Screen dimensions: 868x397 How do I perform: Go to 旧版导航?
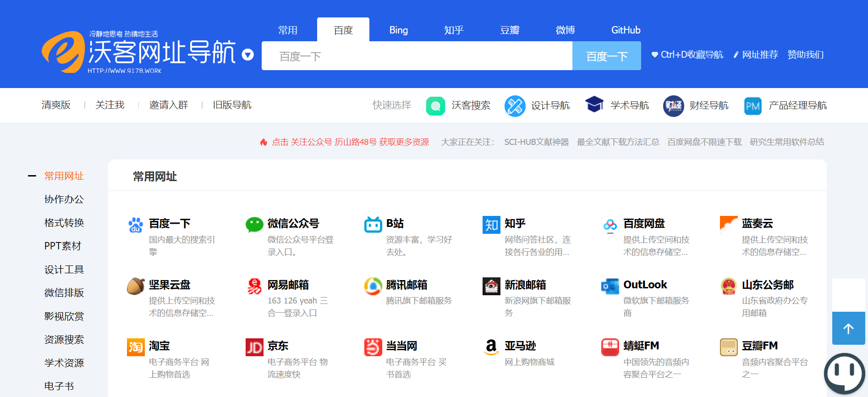(x=232, y=105)
